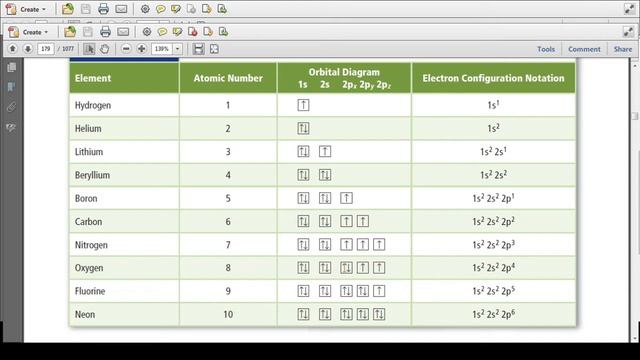Go to the previous page with up arrow

coord(13,49)
